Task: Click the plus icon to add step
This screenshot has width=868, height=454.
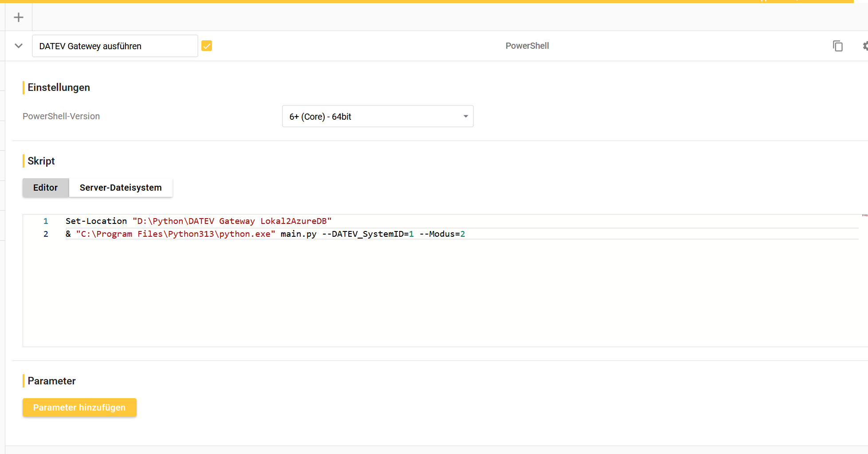Action: point(19,17)
